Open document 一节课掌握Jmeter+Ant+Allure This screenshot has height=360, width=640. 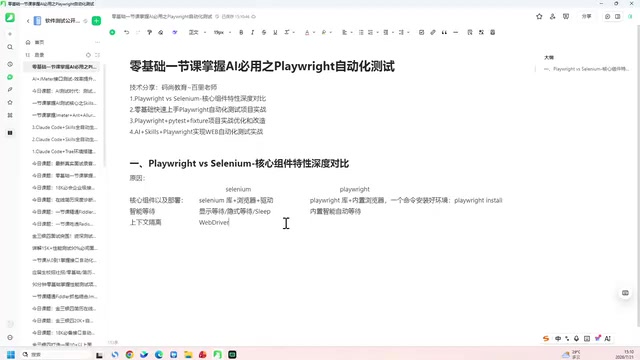tap(64, 115)
